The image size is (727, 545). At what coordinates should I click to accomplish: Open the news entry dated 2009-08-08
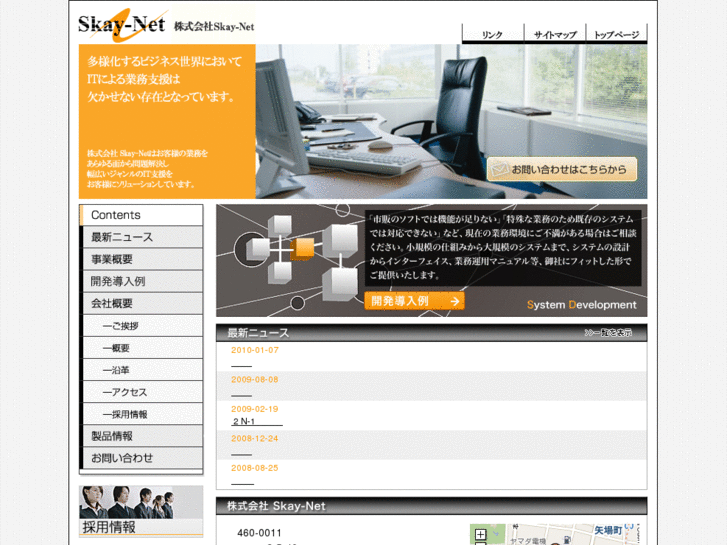coord(242,396)
